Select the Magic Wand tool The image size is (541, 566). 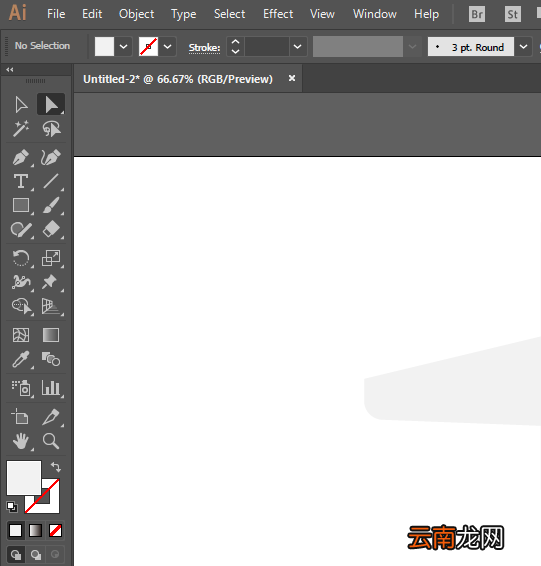click(x=21, y=129)
